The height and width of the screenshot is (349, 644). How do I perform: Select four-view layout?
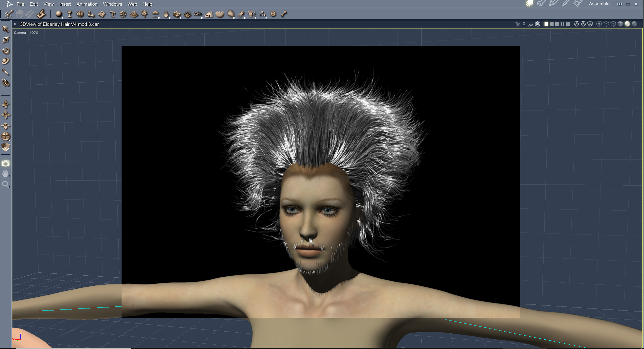pos(562,24)
